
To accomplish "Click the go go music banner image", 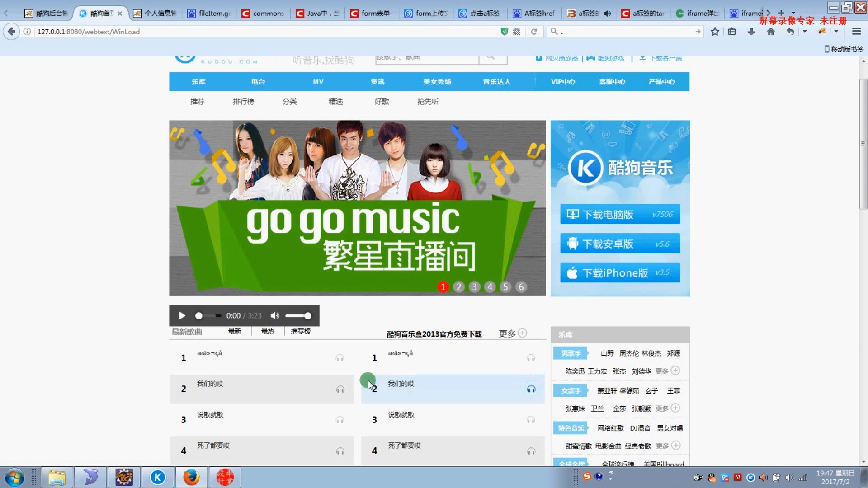I will tap(357, 208).
